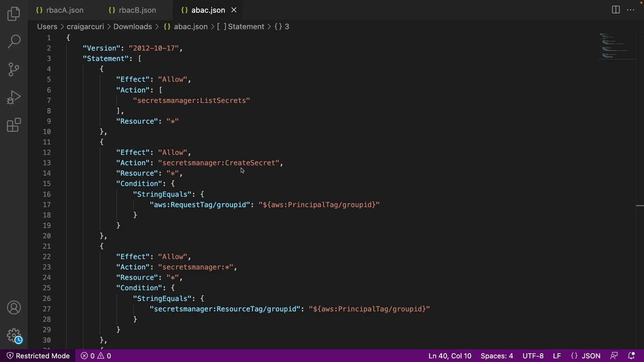Open Manage gear settings icon
The width and height of the screenshot is (644, 362).
tap(14, 335)
